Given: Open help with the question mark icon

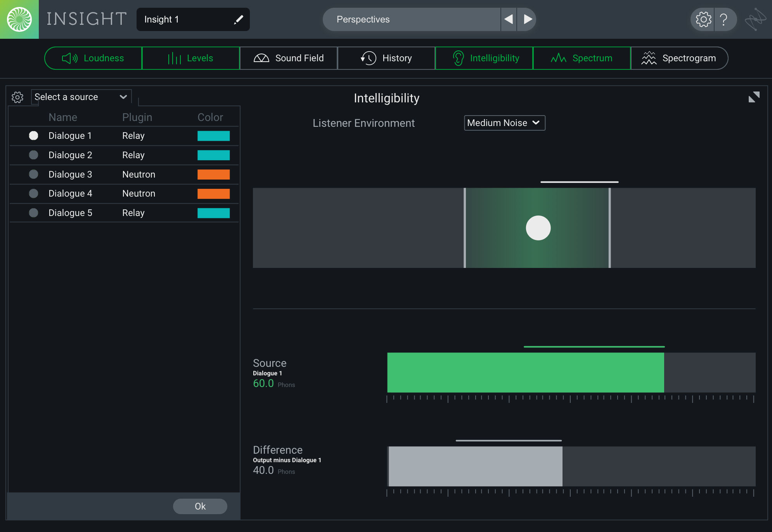Looking at the screenshot, I should click(x=724, y=19).
